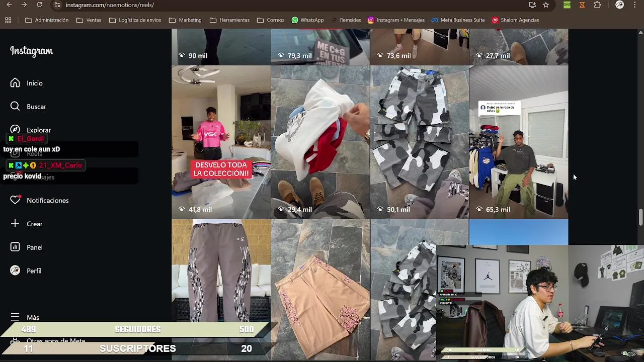The image size is (644, 362).
Task: Click the address bar URL
Action: point(110,5)
